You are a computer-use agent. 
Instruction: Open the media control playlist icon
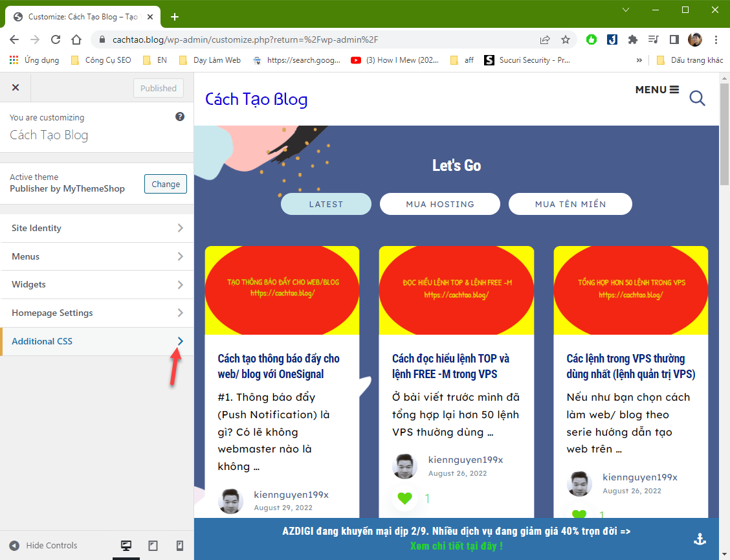pyautogui.click(x=653, y=39)
